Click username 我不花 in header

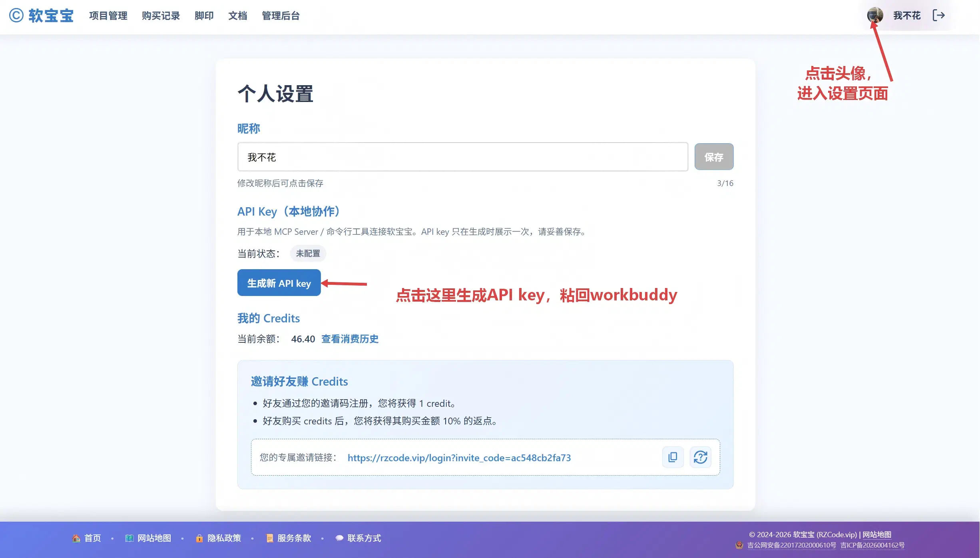click(907, 16)
